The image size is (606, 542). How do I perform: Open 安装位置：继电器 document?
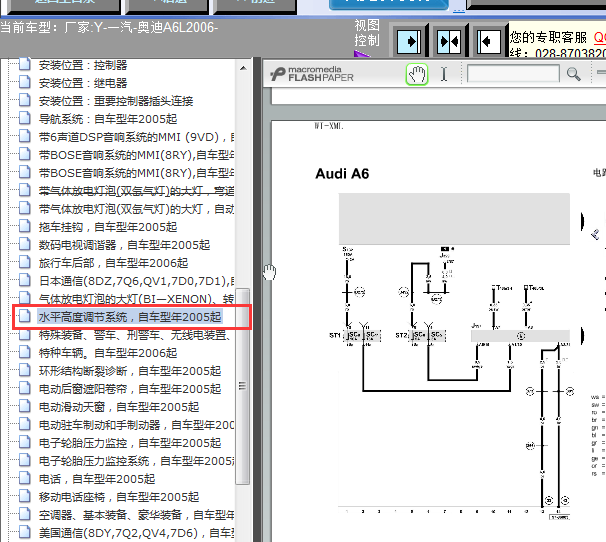[x=83, y=83]
